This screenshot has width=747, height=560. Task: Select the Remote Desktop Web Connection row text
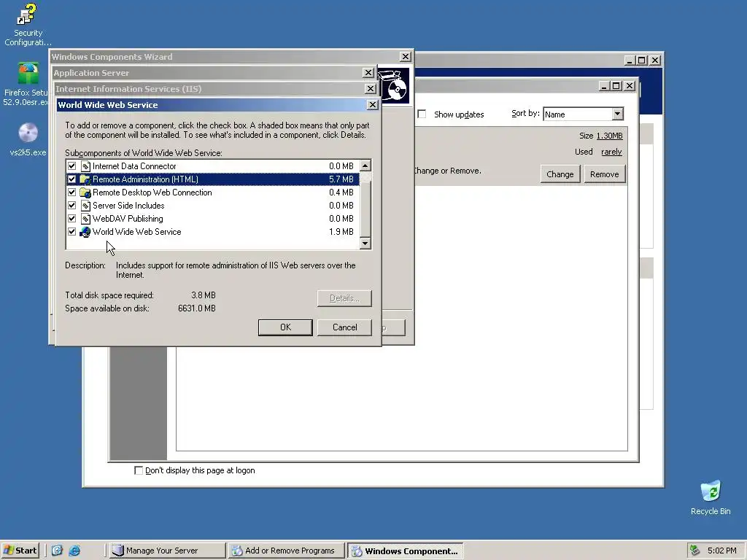point(152,192)
